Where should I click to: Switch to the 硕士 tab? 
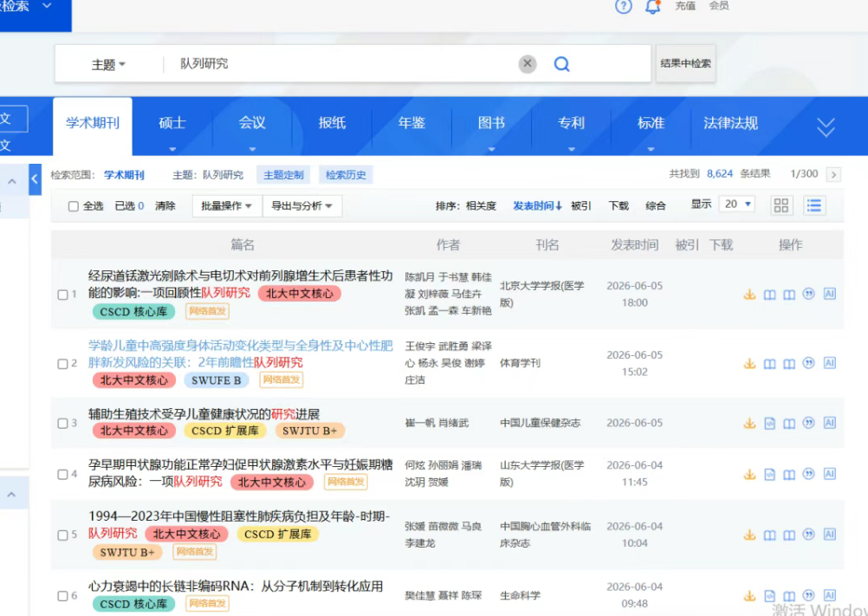point(172,123)
